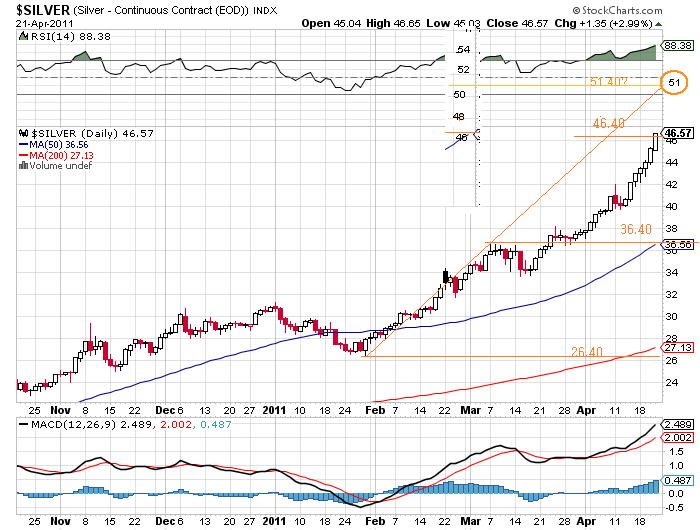The height and width of the screenshot is (530, 700).
Task: Click the 27.13 MA(200) tag on right axis
Action: [678, 347]
